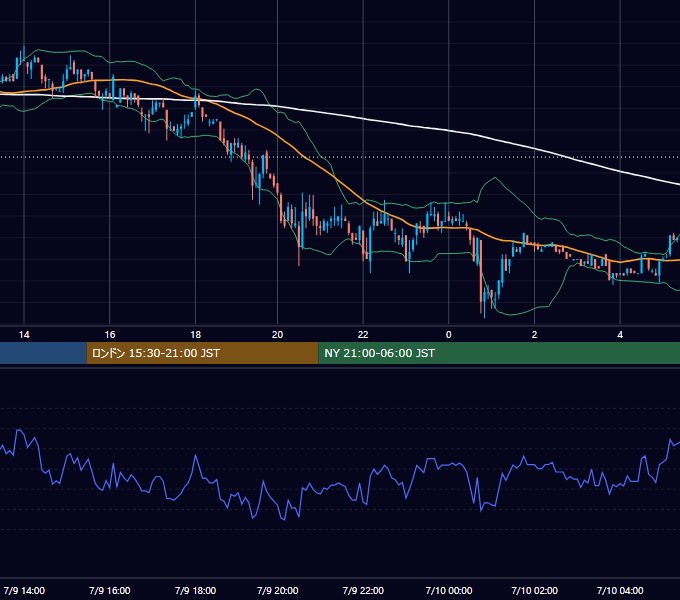This screenshot has height=600, width=680.
Task: Click the 2 hour axis label
Action: [534, 335]
